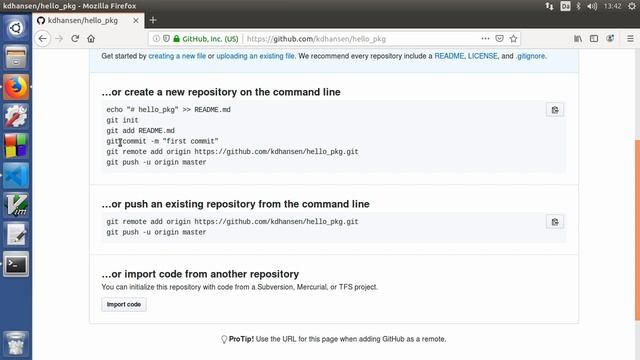Open system settings tool in launcher

[x=16, y=116]
